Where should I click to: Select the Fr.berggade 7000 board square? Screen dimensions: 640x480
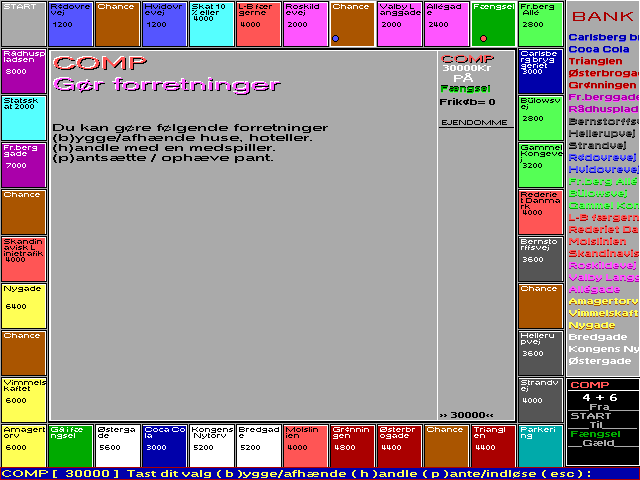pos(24,165)
